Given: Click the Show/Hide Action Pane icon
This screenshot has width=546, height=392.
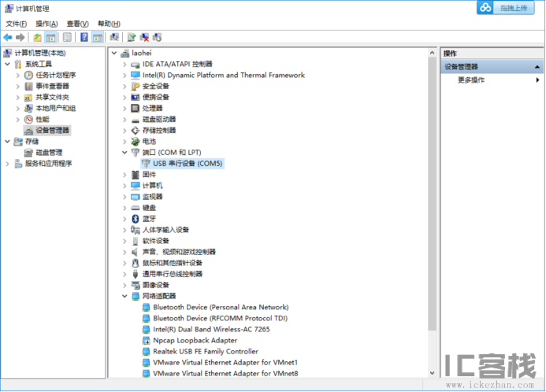Looking at the screenshot, I should [x=98, y=37].
